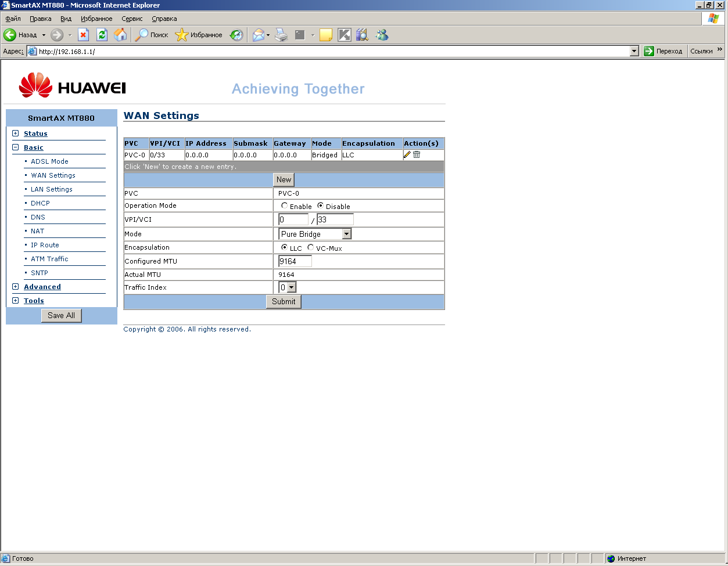Click the green Переход go arrow

[x=649, y=51]
